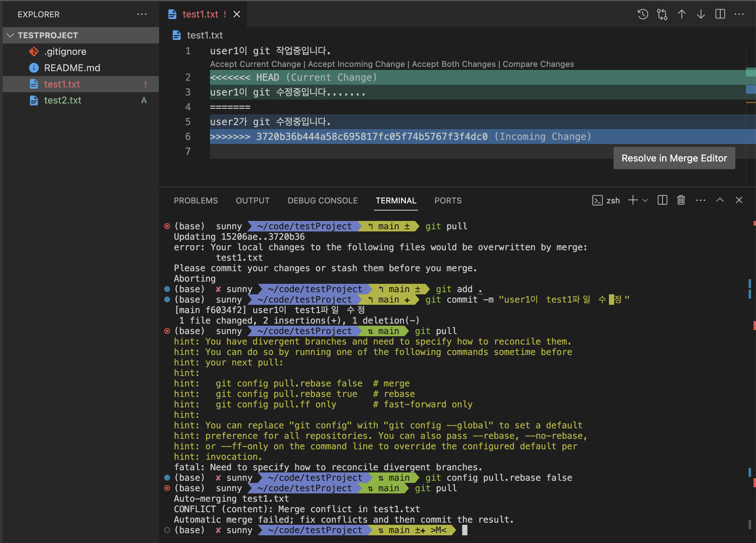Switch to the PROBLEMS tab
Viewport: 756px width, 543px height.
coord(196,201)
